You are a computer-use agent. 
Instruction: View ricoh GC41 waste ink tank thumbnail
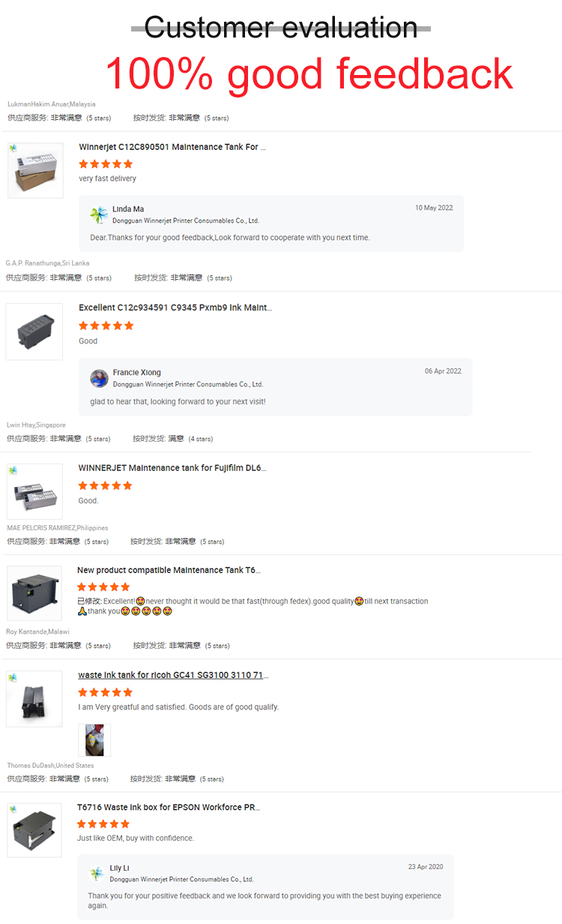point(34,698)
